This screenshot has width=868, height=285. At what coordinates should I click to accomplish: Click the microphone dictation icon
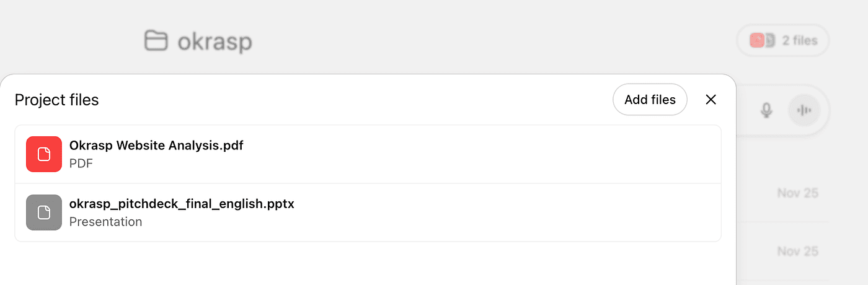[x=767, y=110]
